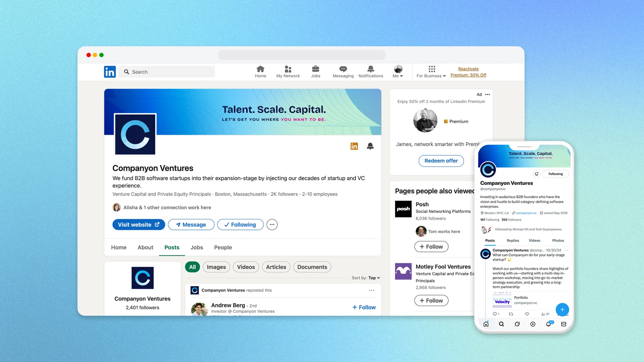Toggle the Following button on company page

pos(240,225)
